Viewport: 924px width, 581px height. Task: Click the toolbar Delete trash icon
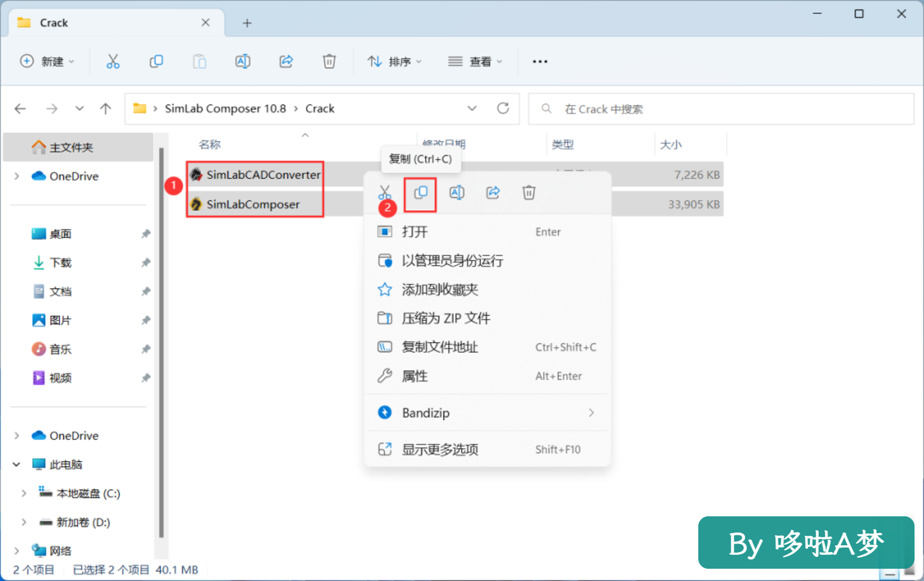click(329, 61)
